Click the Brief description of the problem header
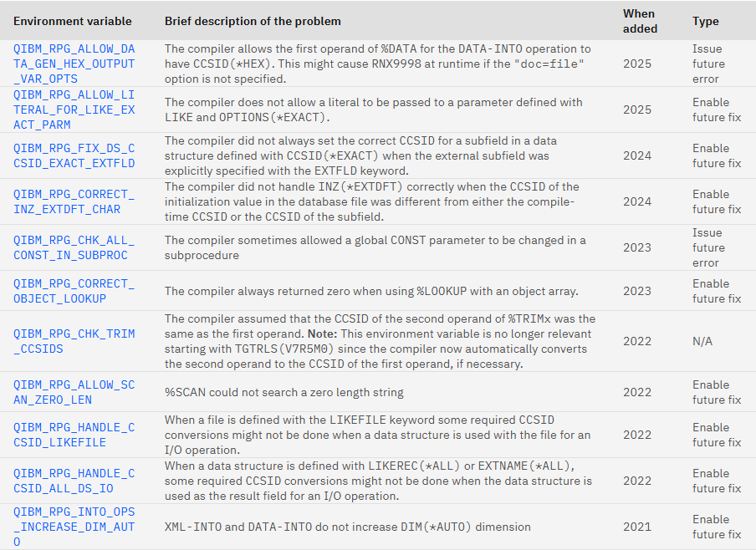 pos(253,21)
